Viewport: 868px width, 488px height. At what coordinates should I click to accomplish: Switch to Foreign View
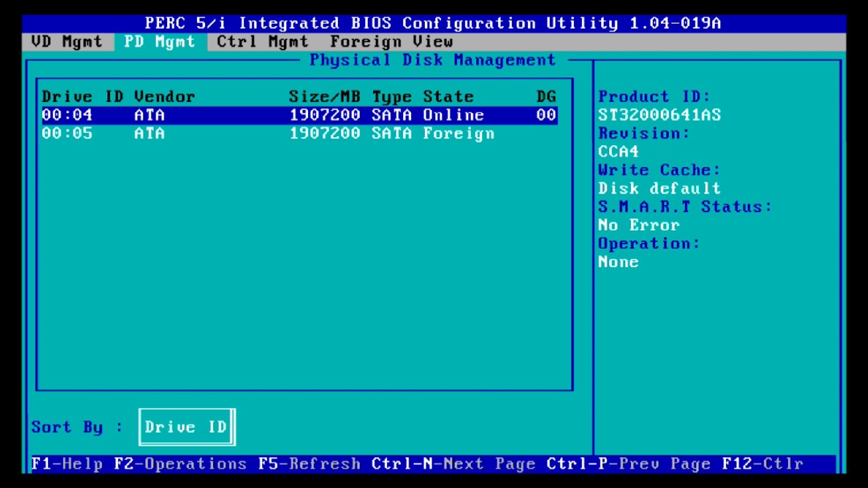(392, 42)
